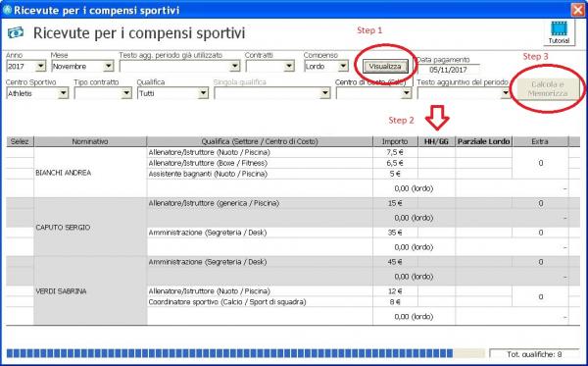This screenshot has height=366, width=588.
Task: Click the Importo column header
Action: pos(395,141)
